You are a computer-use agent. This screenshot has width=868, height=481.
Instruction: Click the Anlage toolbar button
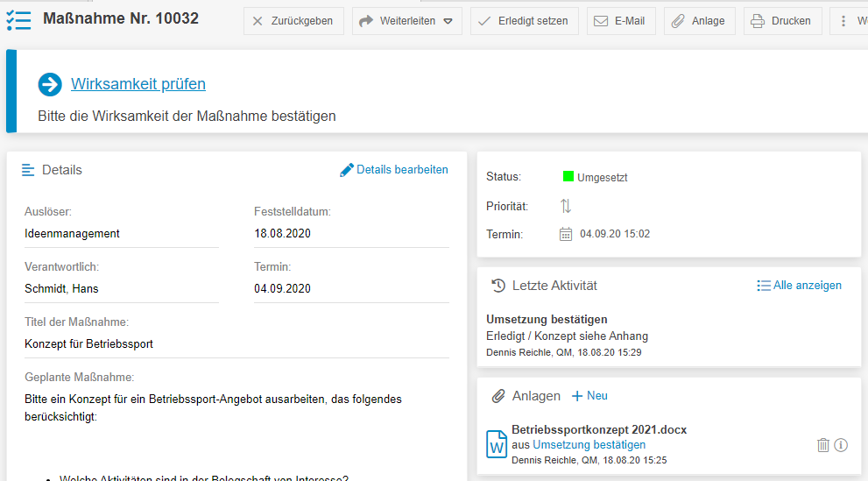point(700,21)
